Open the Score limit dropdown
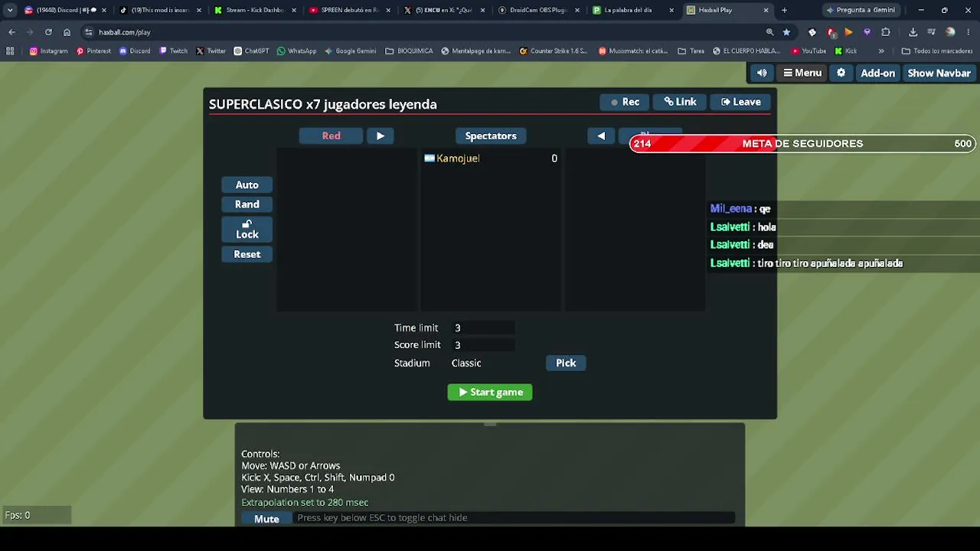 pyautogui.click(x=483, y=345)
